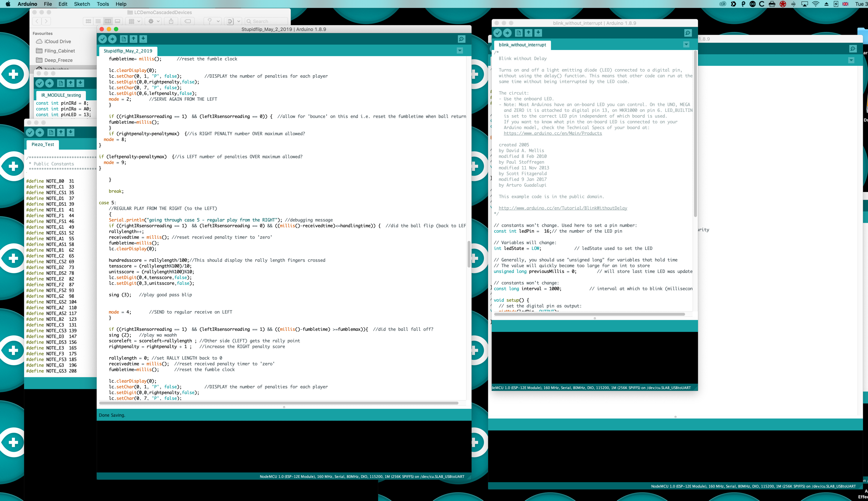Screen dimensions: 868x501
Task: Click Verify in the blink_without_interrupt window
Action: tap(497, 33)
